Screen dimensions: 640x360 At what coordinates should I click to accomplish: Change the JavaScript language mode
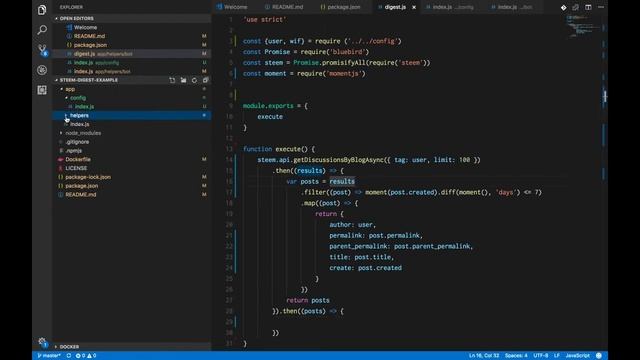[578, 356]
